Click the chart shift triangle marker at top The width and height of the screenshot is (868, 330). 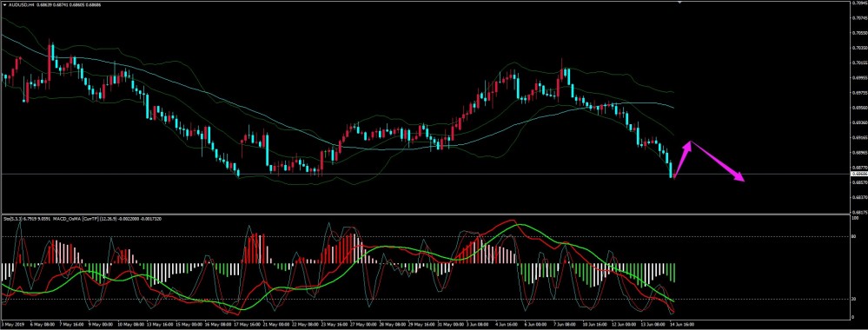click(x=679, y=3)
